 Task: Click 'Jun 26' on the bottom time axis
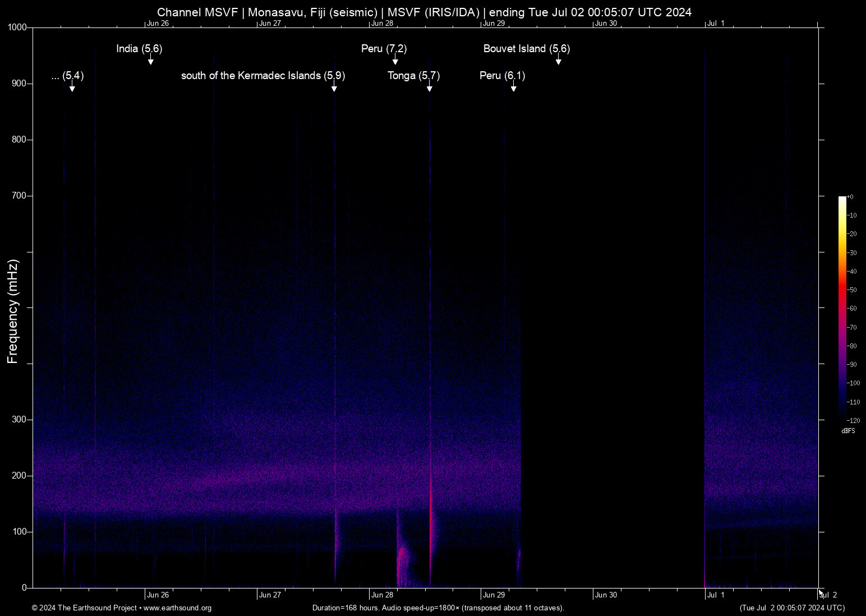(158, 595)
